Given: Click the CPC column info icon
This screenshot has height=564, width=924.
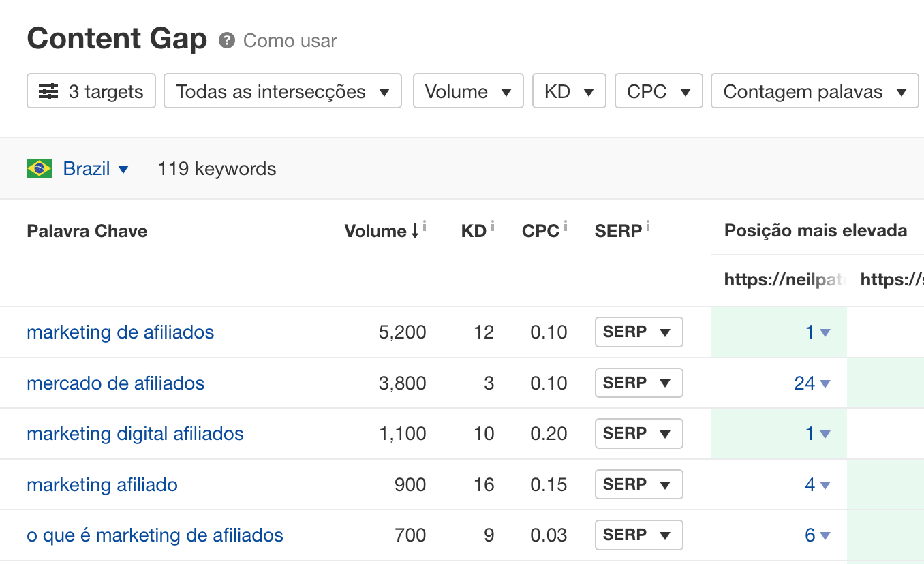Looking at the screenshot, I should click(566, 226).
